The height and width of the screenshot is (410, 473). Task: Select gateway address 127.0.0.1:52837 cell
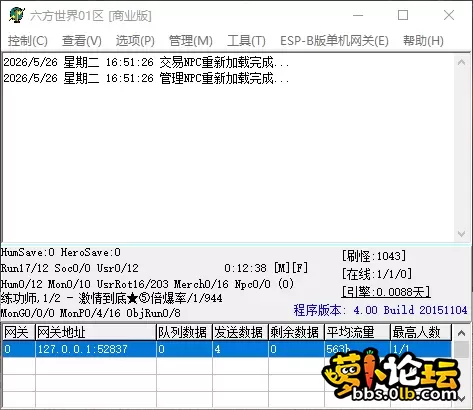(96, 349)
